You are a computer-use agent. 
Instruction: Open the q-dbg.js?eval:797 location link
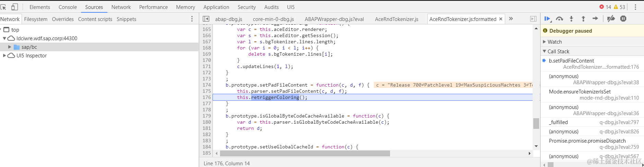click(x=619, y=122)
